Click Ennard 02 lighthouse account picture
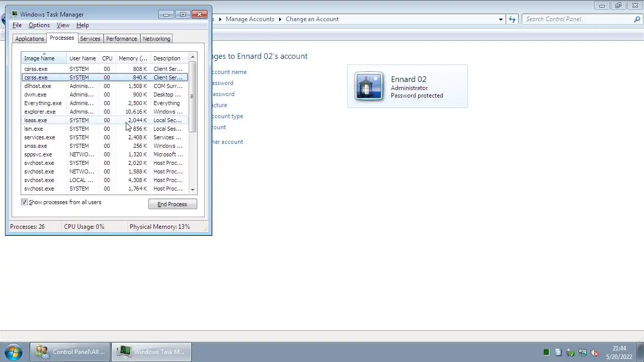This screenshot has width=644, height=362. 369,86
